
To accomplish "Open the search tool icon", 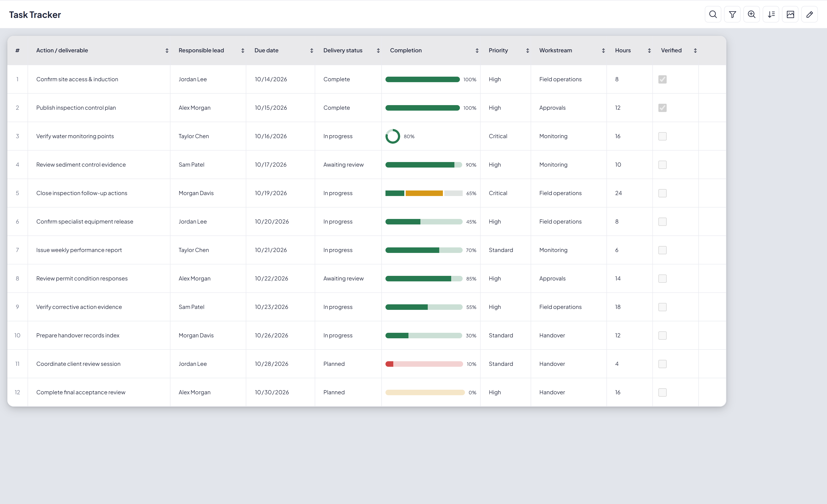I will [x=713, y=14].
